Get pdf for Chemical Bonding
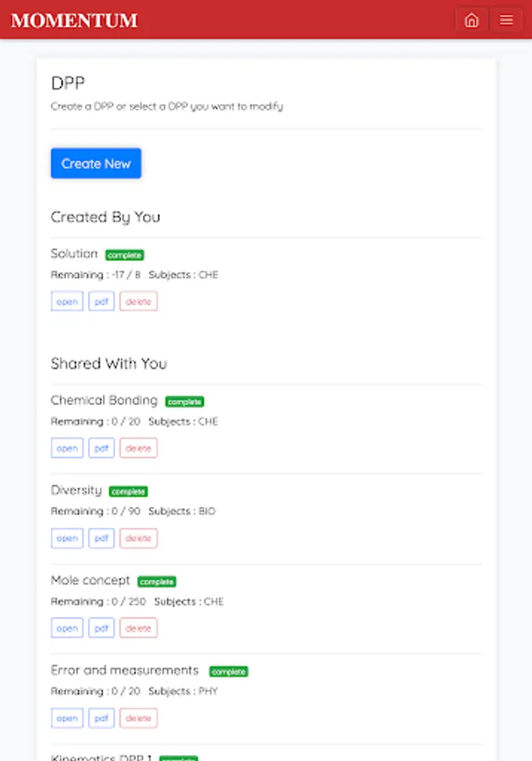 [101, 448]
